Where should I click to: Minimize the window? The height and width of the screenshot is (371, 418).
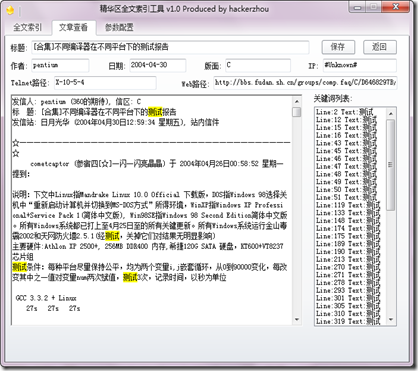coord(357,7)
